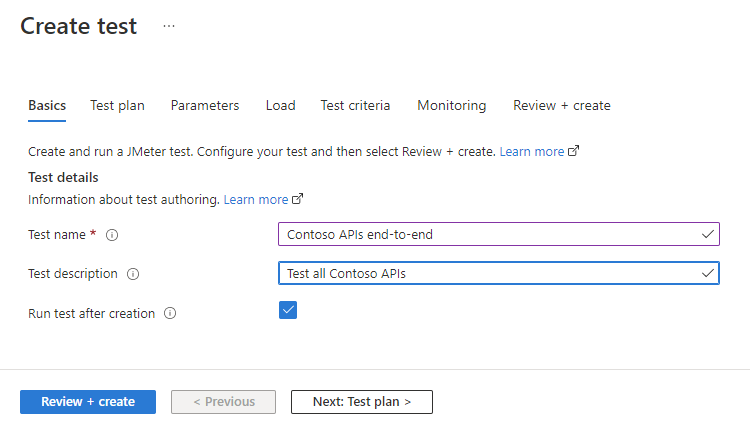Viewport: 750px width, 437px height.
Task: Go to the Load tab
Action: (x=280, y=105)
